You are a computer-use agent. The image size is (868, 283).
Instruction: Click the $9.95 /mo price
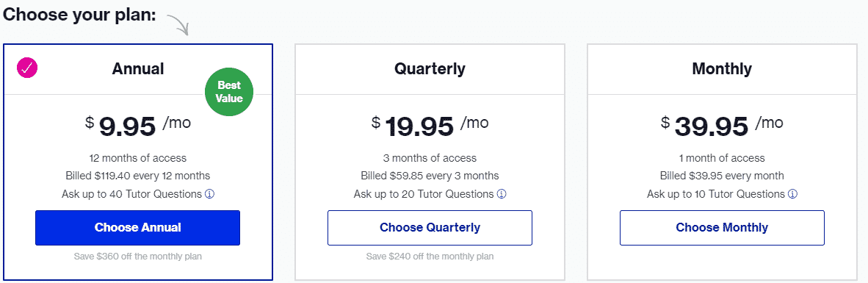138,126
